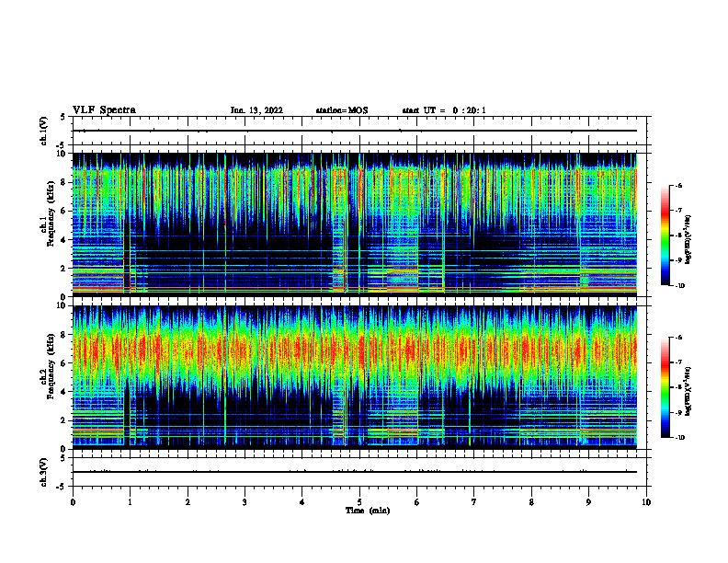Select the ch.1 colorbar "log(PSD)" label
Viewport: 728px width, 563px height.
(x=688, y=240)
